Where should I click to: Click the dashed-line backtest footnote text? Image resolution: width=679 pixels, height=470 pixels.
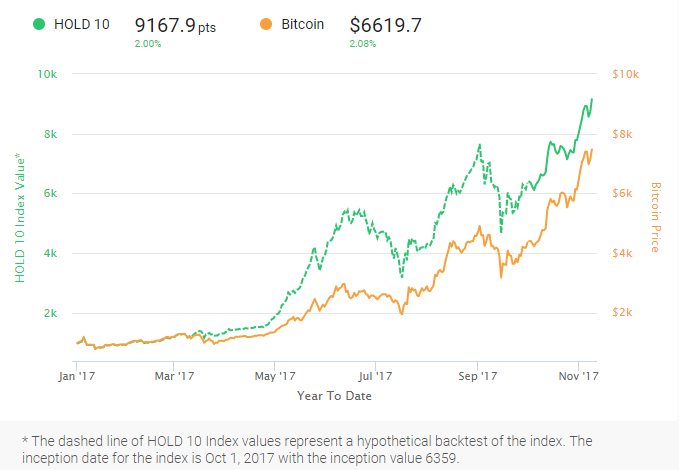coord(307,449)
